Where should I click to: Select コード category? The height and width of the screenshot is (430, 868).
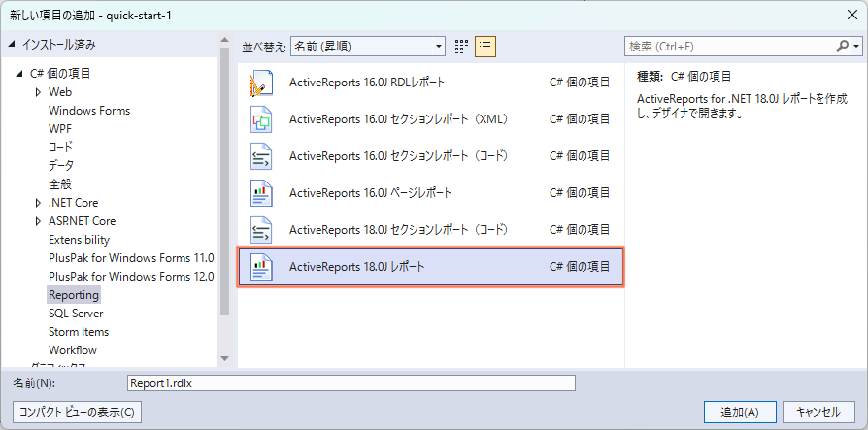[x=60, y=148]
